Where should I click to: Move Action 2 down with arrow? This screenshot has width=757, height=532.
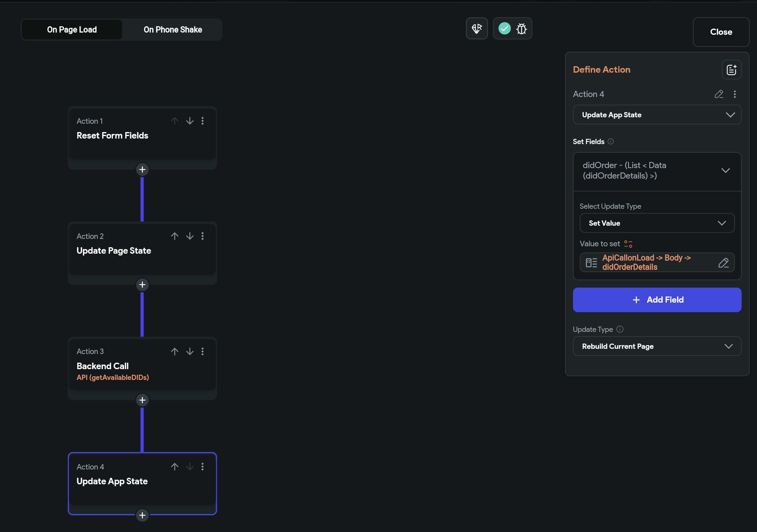click(190, 236)
